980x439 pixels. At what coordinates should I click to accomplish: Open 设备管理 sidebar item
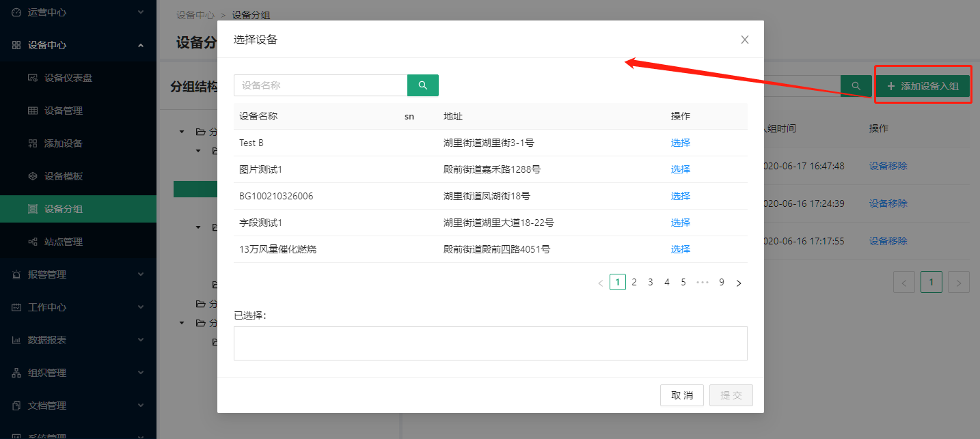pos(63,111)
